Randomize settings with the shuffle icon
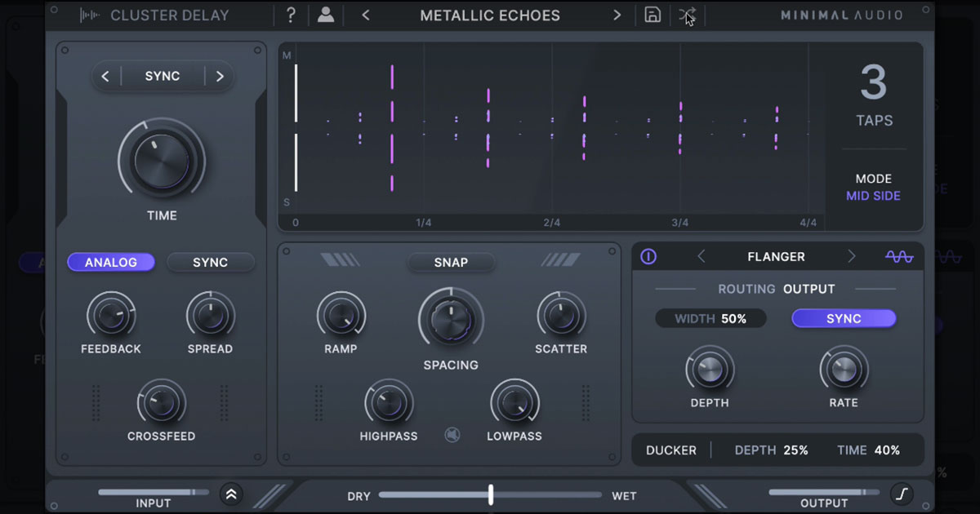Screen dimensions: 980x514 pos(687,15)
